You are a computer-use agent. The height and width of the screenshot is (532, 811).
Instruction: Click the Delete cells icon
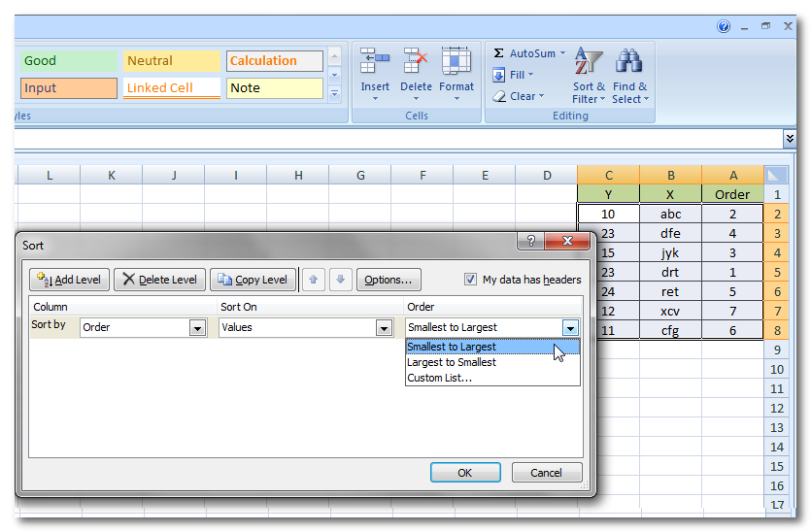416,62
